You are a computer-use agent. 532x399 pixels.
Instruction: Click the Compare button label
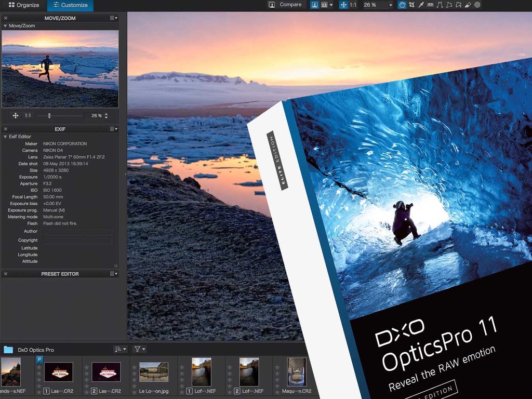290,5
